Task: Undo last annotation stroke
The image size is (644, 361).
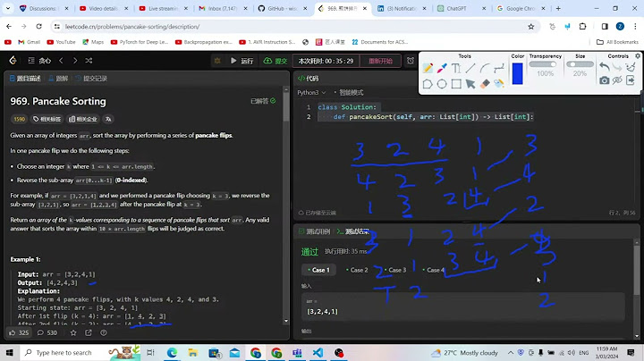Action: 604,66
